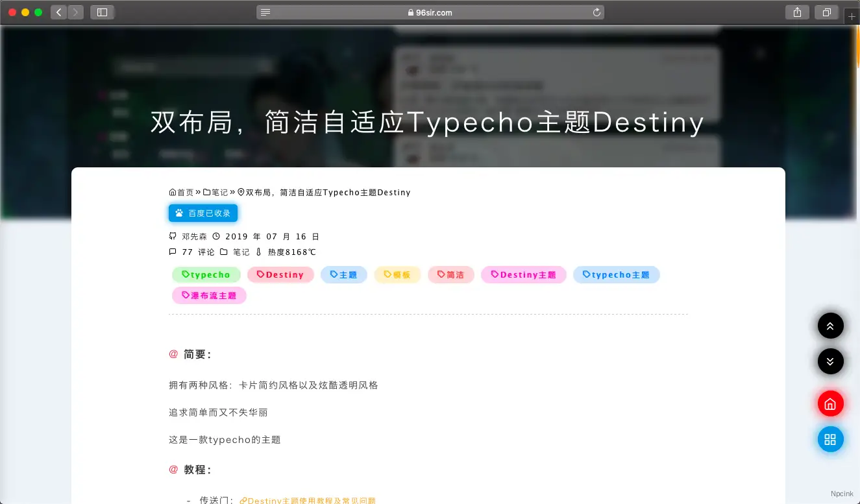Click the padlock icon in the address bar
Screen dimensions: 860x504
pos(411,12)
